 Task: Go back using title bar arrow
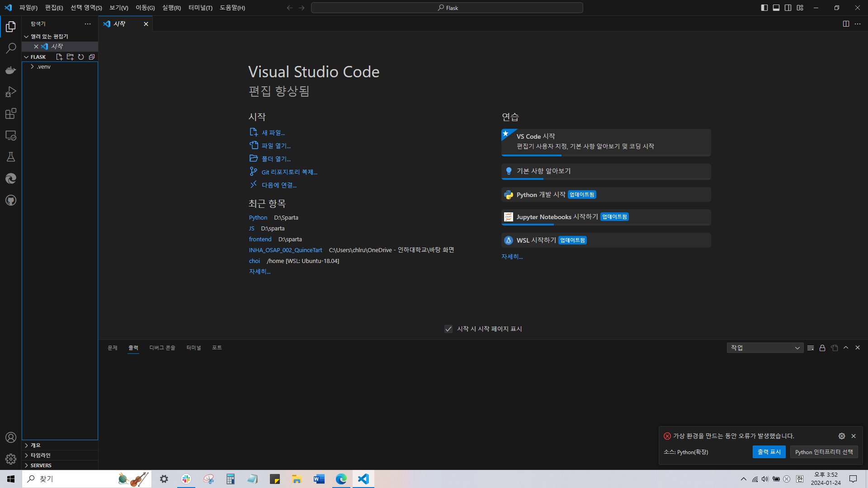(x=290, y=8)
